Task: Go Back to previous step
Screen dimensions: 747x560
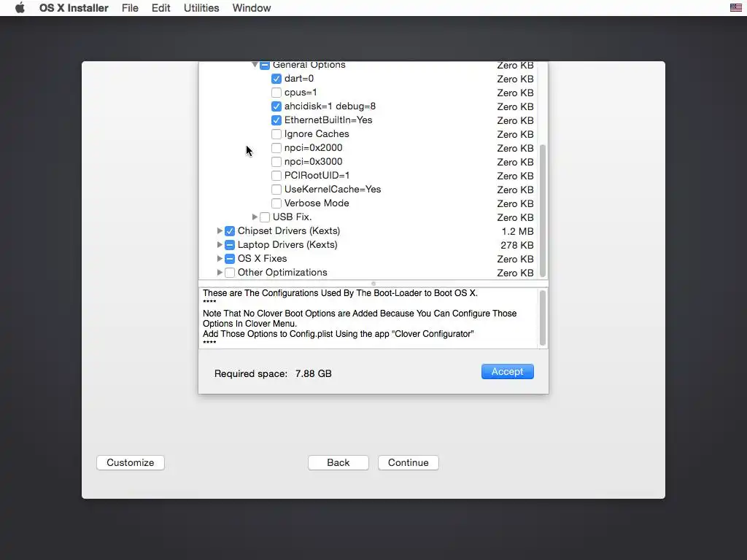Action: [x=338, y=462]
